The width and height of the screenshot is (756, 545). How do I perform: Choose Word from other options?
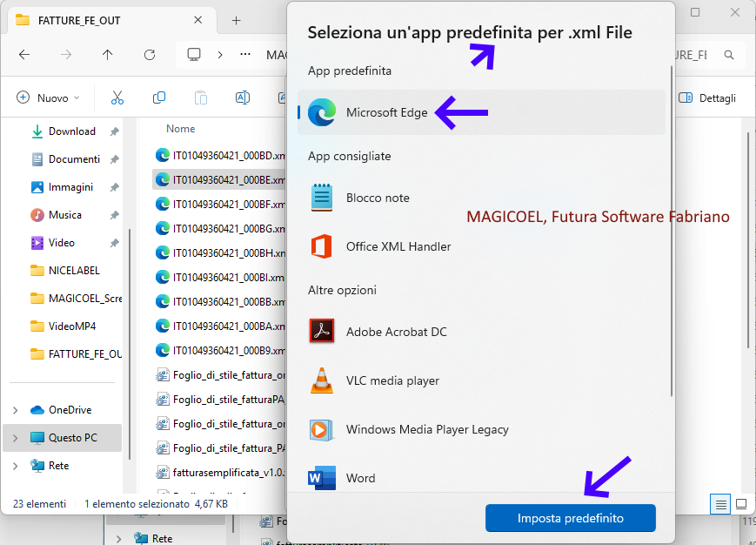tap(481, 478)
